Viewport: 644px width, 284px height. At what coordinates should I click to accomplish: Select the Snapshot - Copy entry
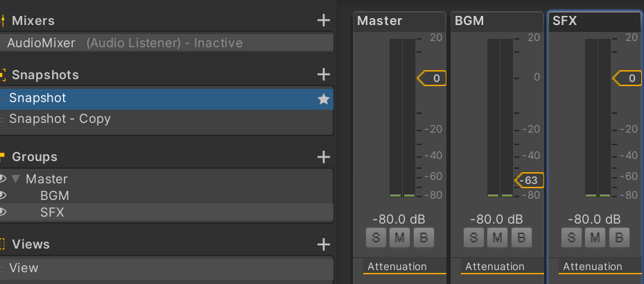(x=60, y=119)
